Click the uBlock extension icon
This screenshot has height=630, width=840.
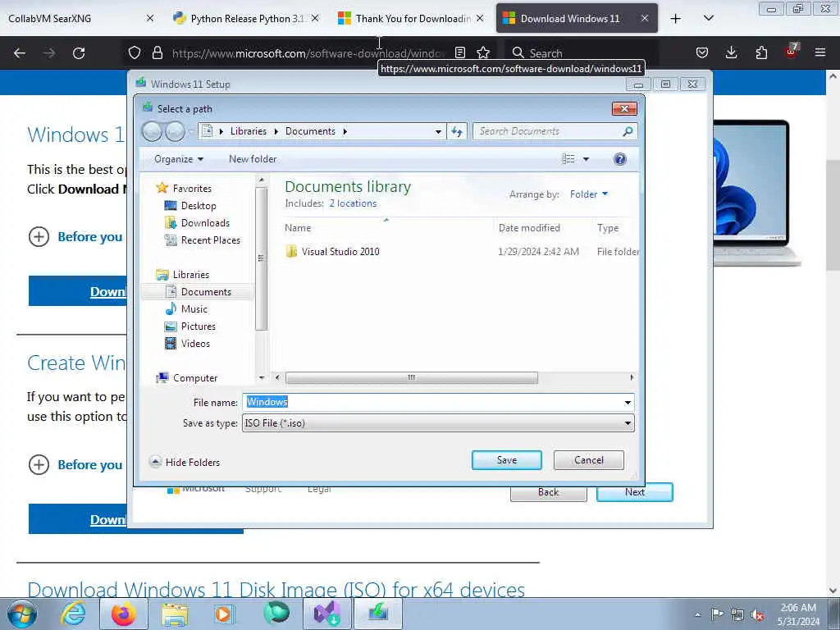tap(792, 52)
